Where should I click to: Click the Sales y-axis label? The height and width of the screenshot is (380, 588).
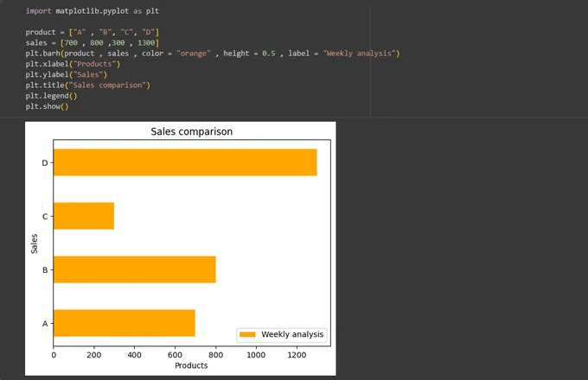[34, 244]
